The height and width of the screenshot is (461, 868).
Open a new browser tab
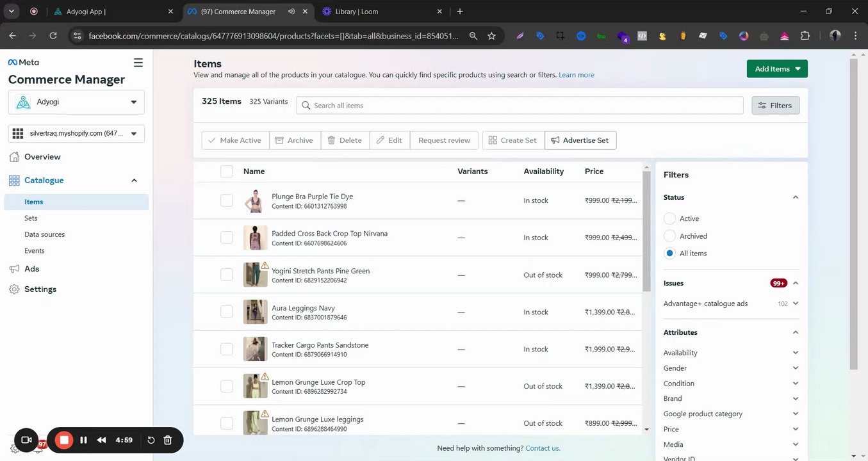point(460,12)
